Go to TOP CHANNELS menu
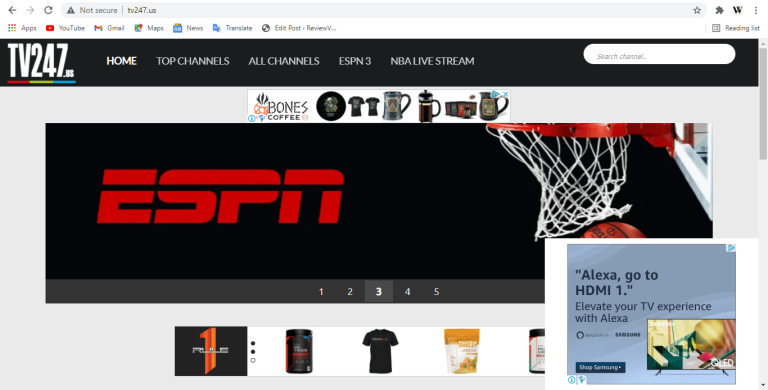This screenshot has height=390, width=768. 192,61
